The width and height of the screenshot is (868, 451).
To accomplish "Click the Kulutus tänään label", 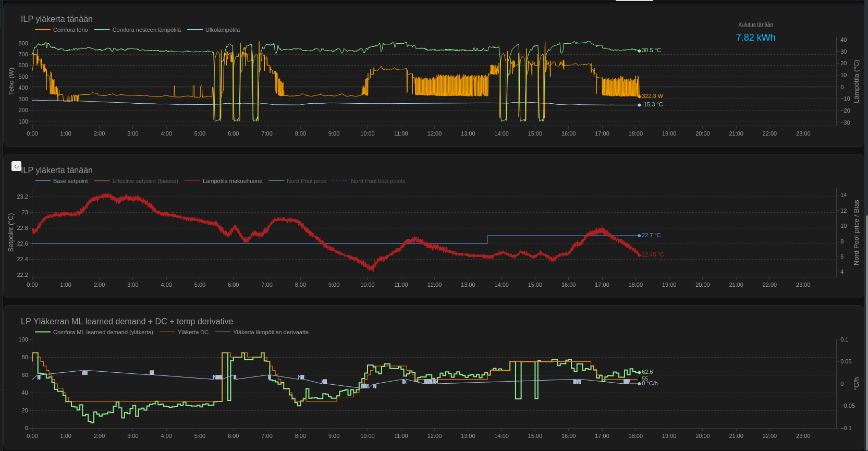I will [755, 25].
